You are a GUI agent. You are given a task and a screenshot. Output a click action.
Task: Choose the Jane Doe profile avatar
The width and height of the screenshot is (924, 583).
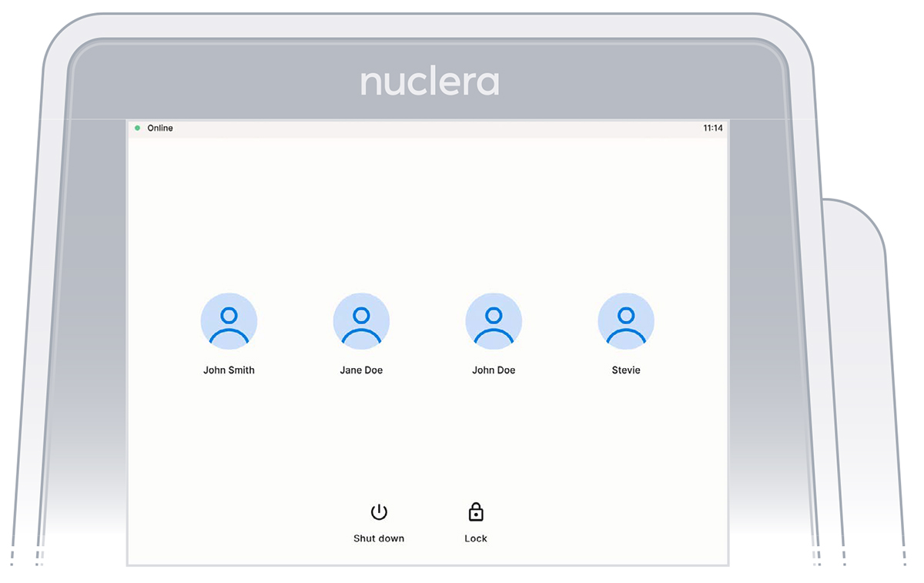click(x=361, y=321)
